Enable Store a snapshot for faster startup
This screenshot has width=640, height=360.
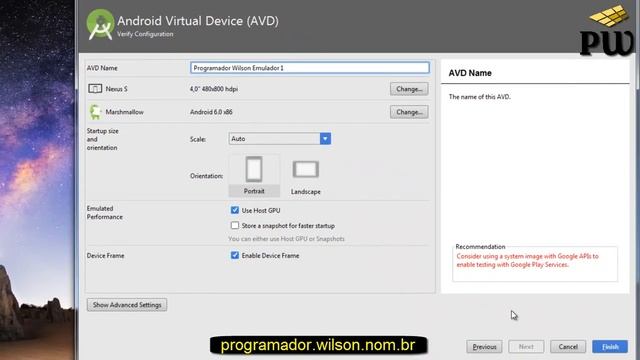pos(235,225)
